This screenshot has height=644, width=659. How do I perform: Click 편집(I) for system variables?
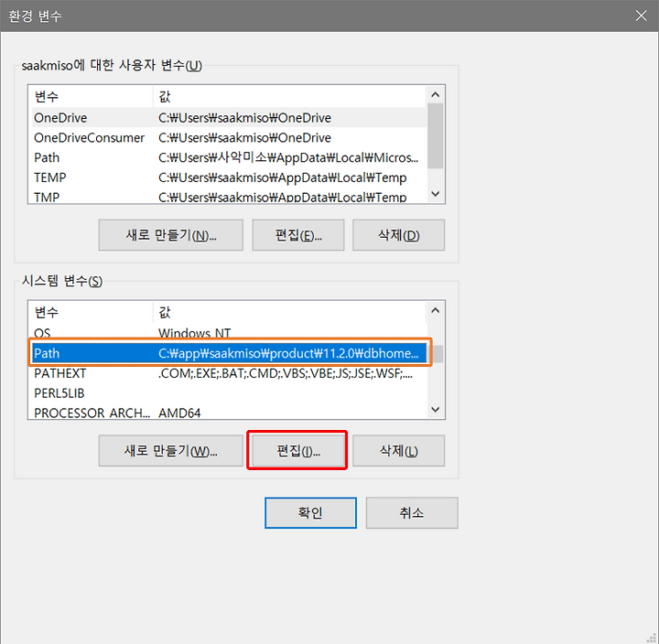tap(298, 450)
